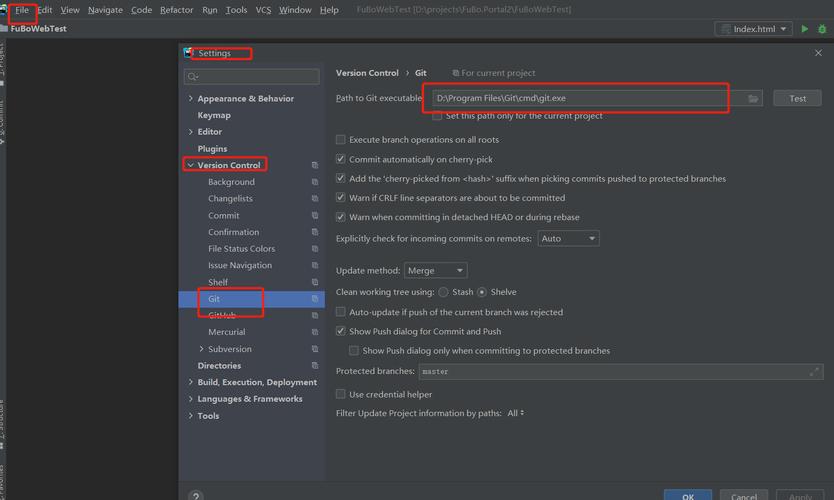Click project-level icon beside File Status Colors

pyautogui.click(x=315, y=248)
